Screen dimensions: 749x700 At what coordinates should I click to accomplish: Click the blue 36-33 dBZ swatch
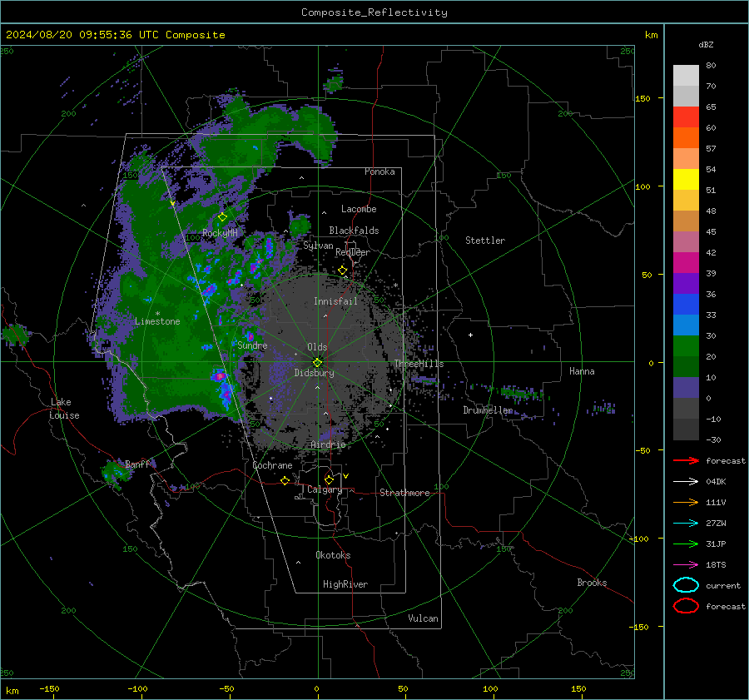pos(686,305)
